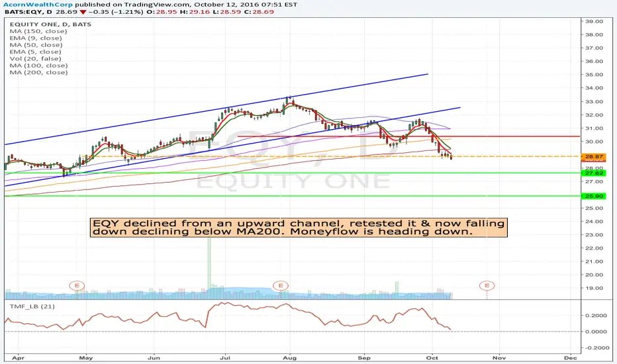Screen dimensions: 617x364
Task: Click the Oct label on time axis
Action: [432, 357]
